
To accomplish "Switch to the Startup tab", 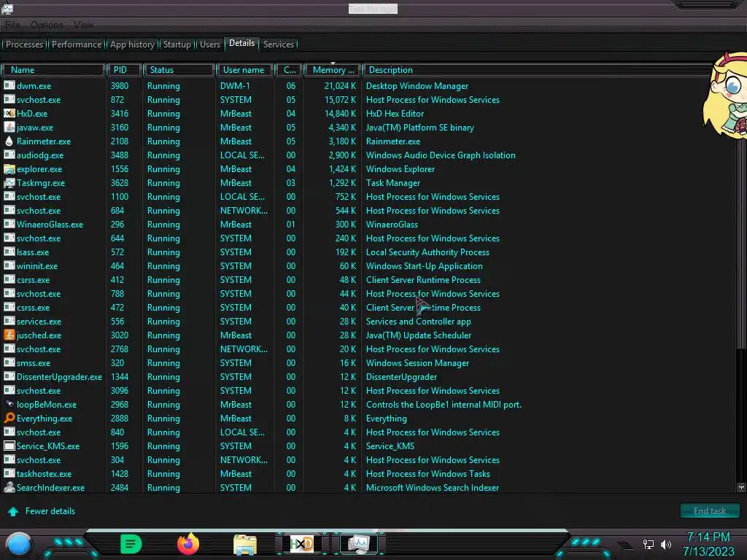I will (177, 44).
